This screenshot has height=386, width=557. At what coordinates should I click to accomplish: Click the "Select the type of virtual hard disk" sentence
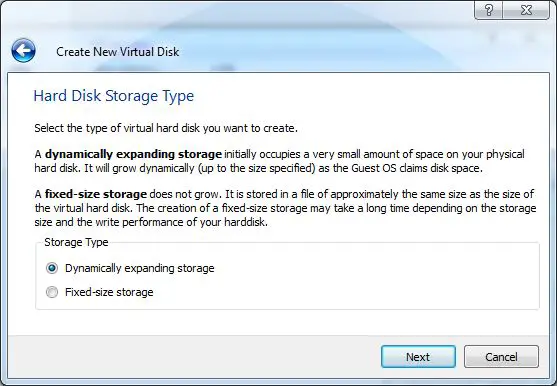(166, 128)
